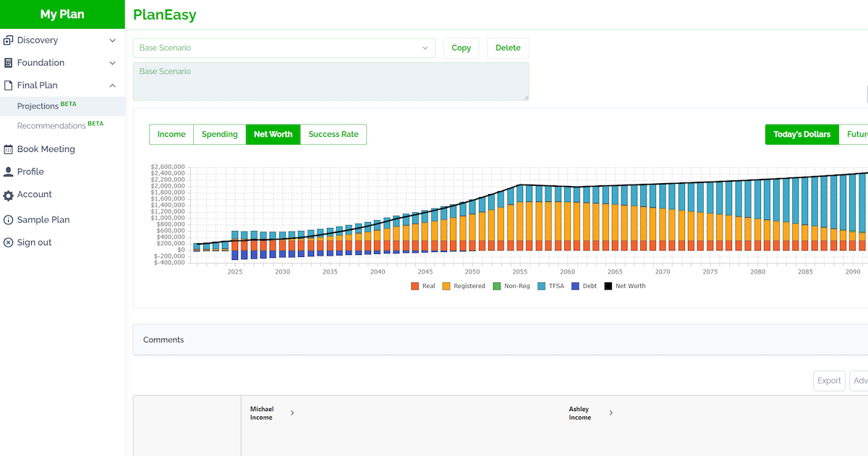Click the Sample Plan info icon
868x456 pixels.
click(x=9, y=220)
